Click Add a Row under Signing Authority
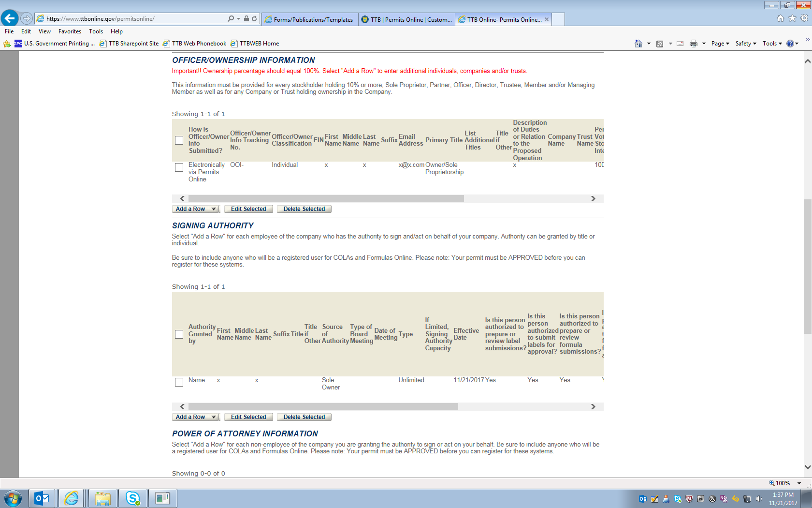The height and width of the screenshot is (508, 812). click(x=191, y=417)
